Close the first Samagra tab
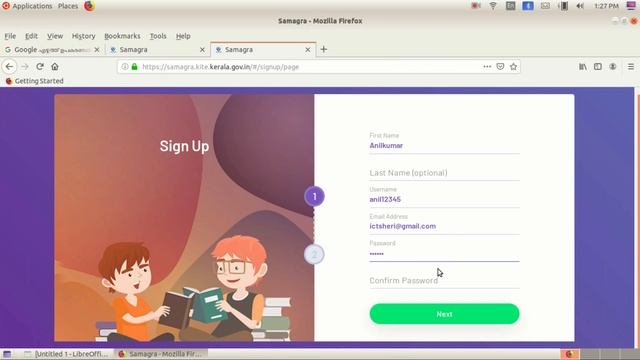The width and height of the screenshot is (640, 360). (x=202, y=49)
